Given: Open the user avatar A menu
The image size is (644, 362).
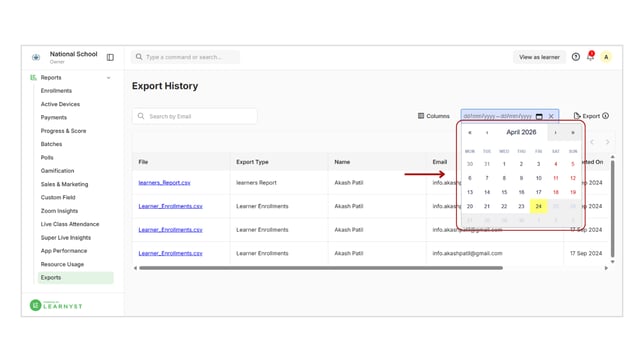Looking at the screenshot, I should coord(606,57).
